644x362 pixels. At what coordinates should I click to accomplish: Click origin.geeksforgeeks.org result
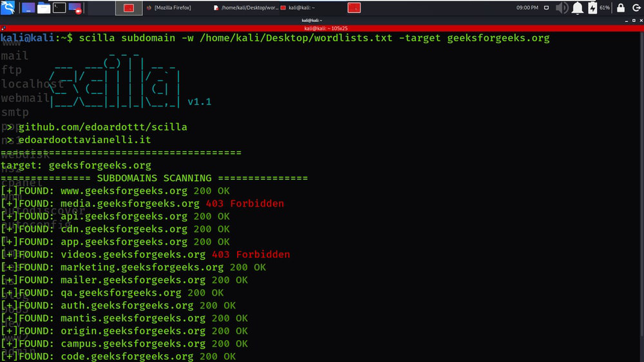[x=133, y=331]
